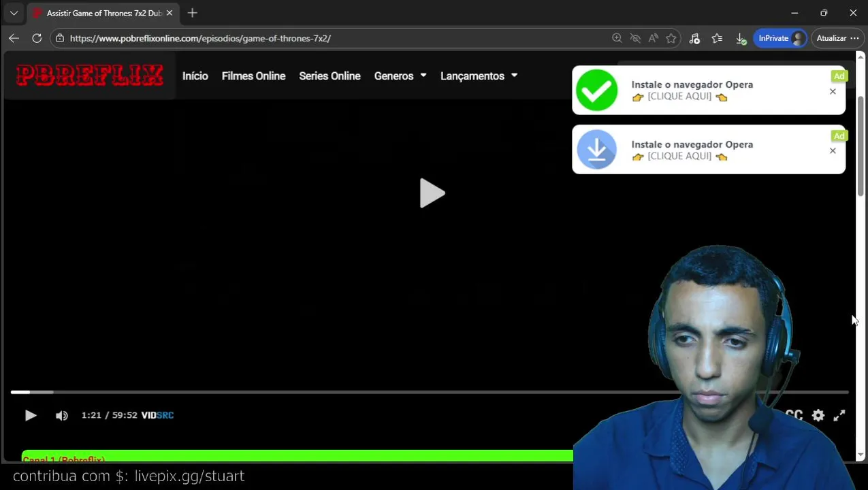
Task: Open Series Online menu item
Action: 329,76
